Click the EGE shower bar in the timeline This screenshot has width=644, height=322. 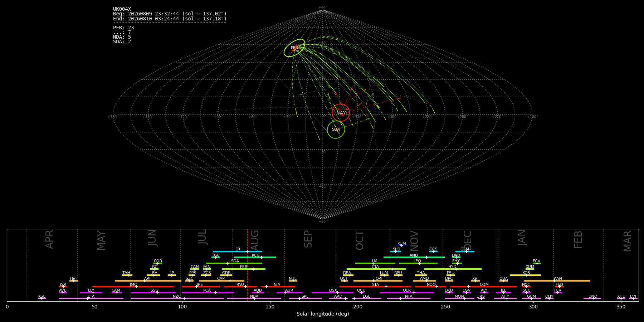(x=367, y=298)
